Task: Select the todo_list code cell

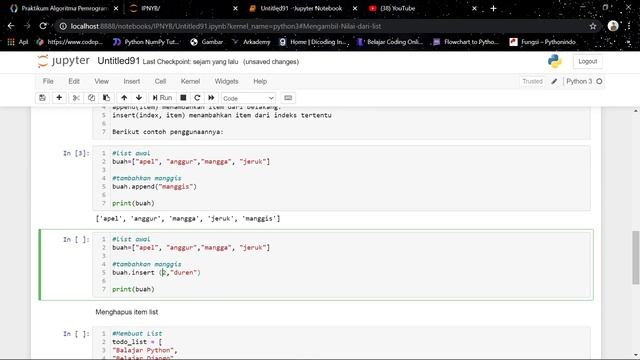Action: click(x=341, y=343)
